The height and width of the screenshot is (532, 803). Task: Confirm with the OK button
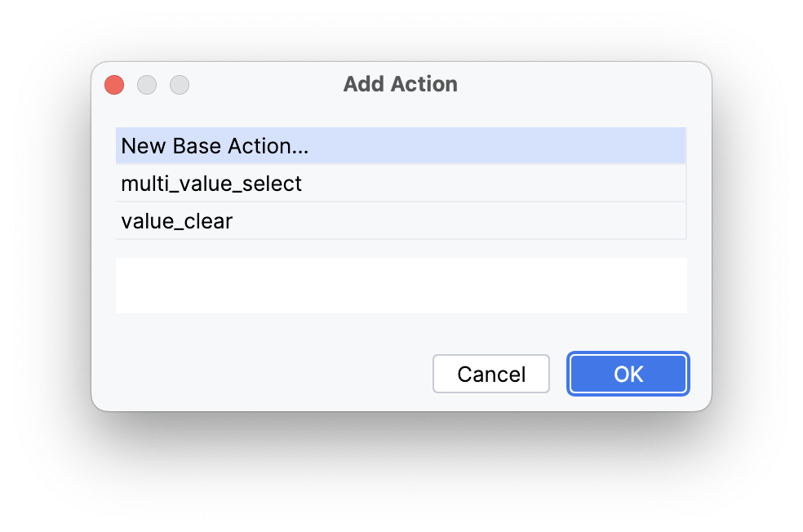pos(628,374)
